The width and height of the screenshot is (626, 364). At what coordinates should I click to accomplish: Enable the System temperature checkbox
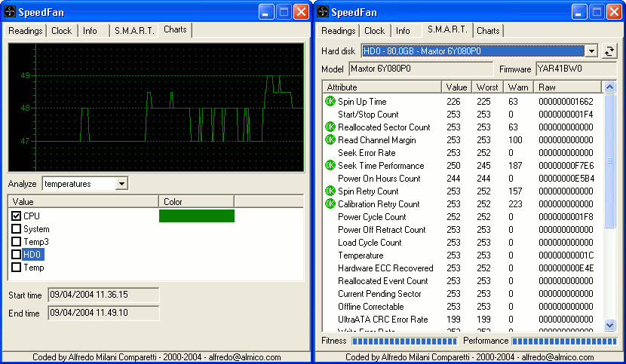(17, 229)
